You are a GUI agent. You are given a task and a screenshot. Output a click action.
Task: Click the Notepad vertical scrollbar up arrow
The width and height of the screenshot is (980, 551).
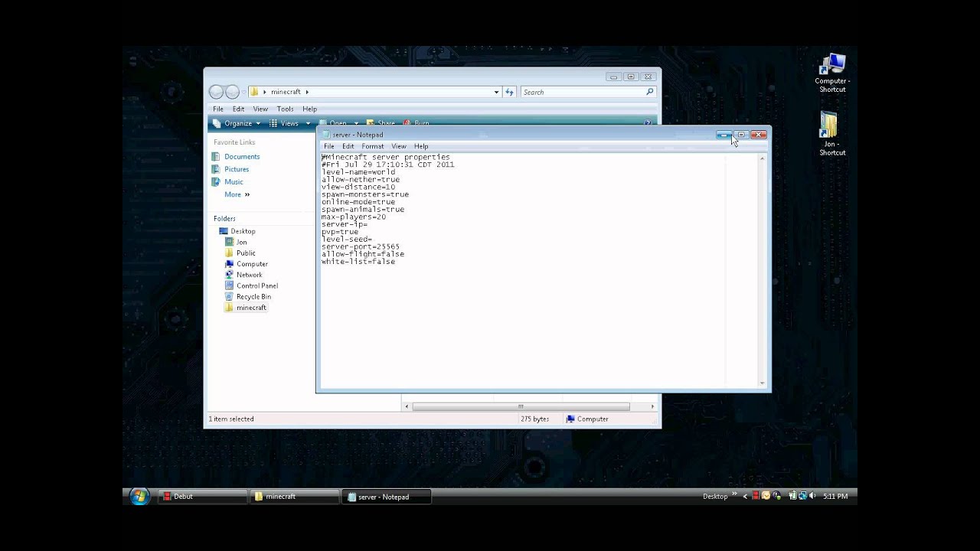pos(762,158)
